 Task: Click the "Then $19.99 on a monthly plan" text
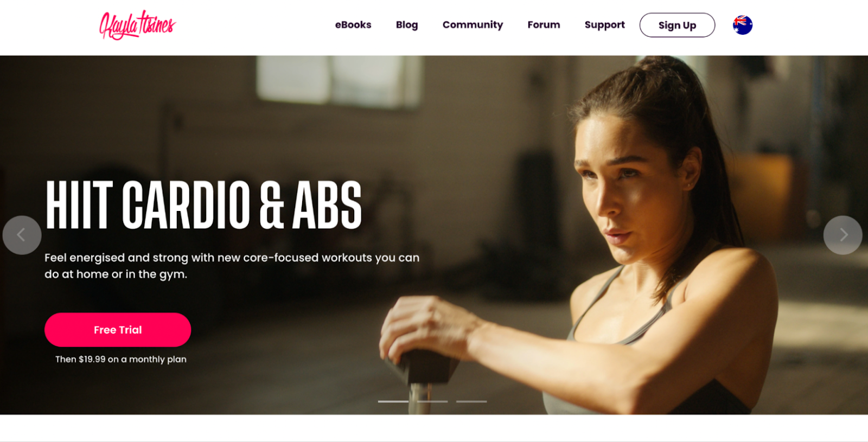click(x=121, y=359)
